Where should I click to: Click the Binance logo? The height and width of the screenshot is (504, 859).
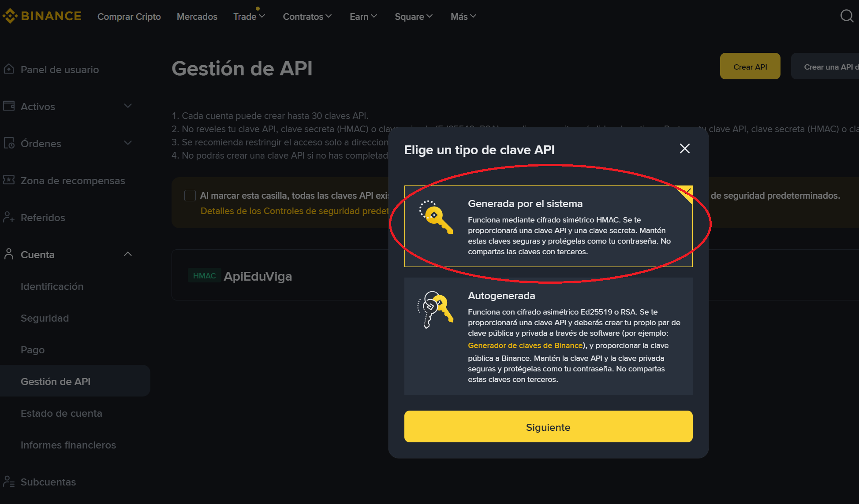[x=42, y=16]
